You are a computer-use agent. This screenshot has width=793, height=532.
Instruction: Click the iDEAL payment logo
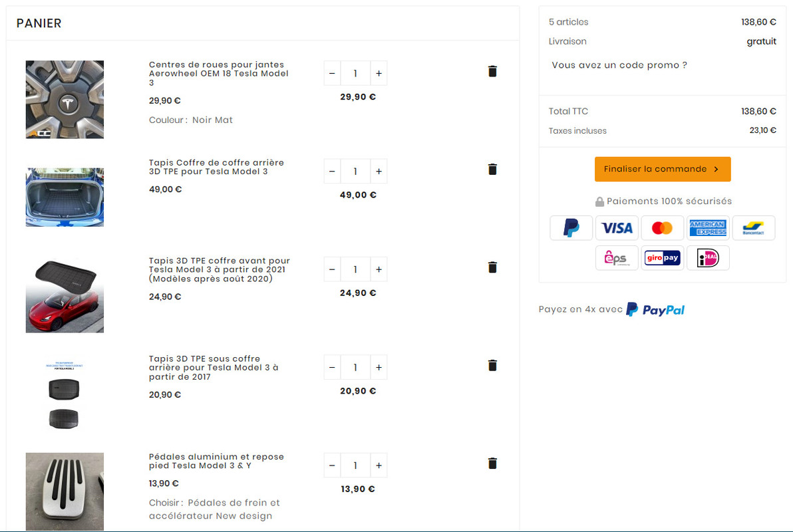pyautogui.click(x=708, y=258)
